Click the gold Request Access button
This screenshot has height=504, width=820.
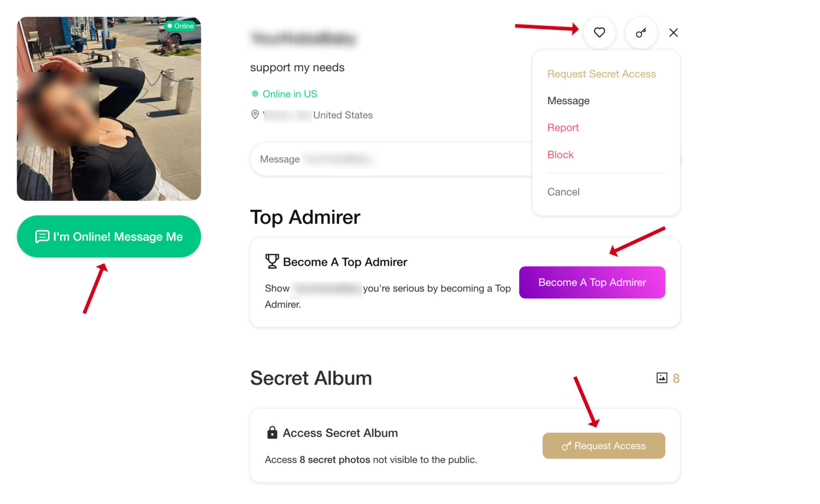tap(603, 446)
